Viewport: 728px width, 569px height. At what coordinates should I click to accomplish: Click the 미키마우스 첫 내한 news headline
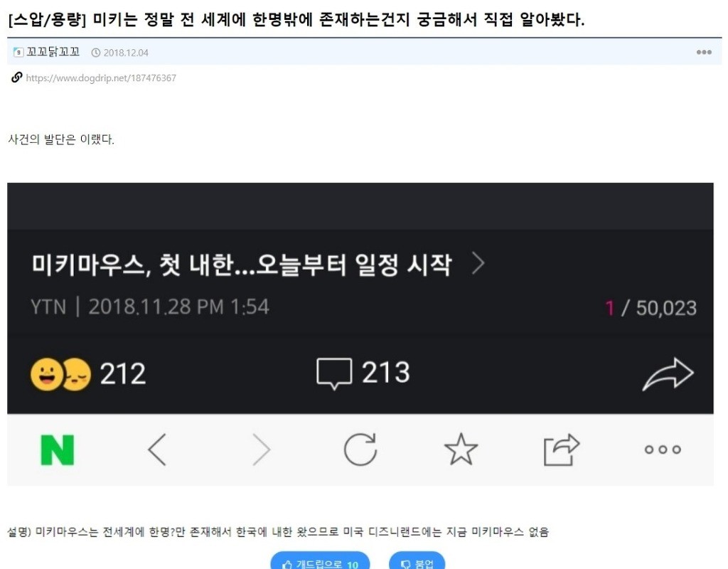(x=242, y=265)
